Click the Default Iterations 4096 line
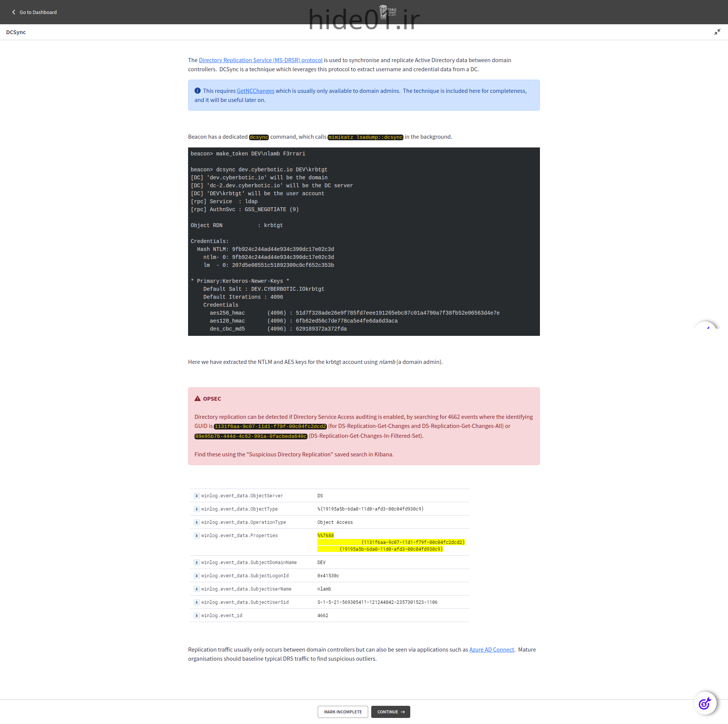Viewport: 728px width, 724px height. tap(243, 297)
